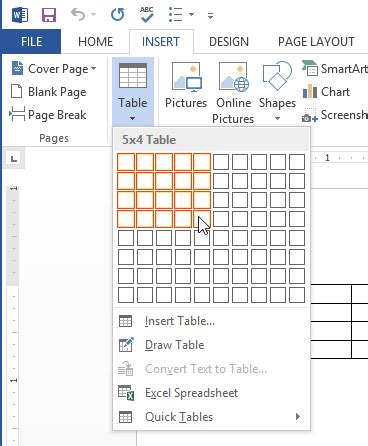
Task: Choose Excel Spreadsheet menu entry
Action: pos(210,393)
